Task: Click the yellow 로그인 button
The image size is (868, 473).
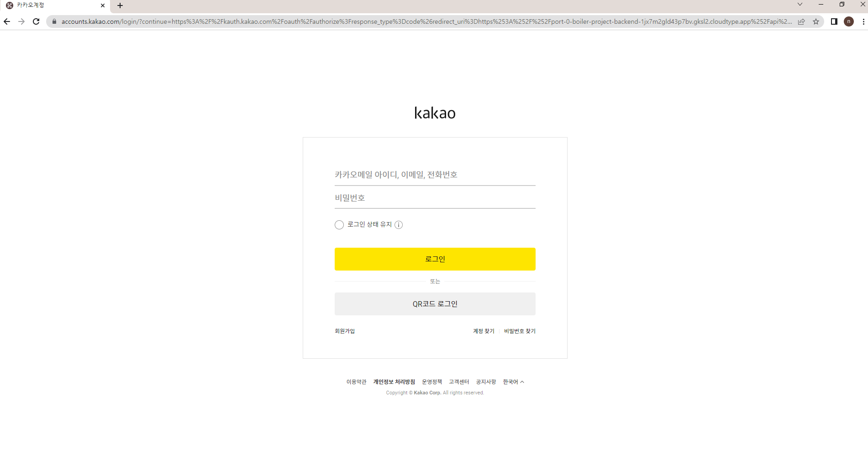Action: point(435,259)
